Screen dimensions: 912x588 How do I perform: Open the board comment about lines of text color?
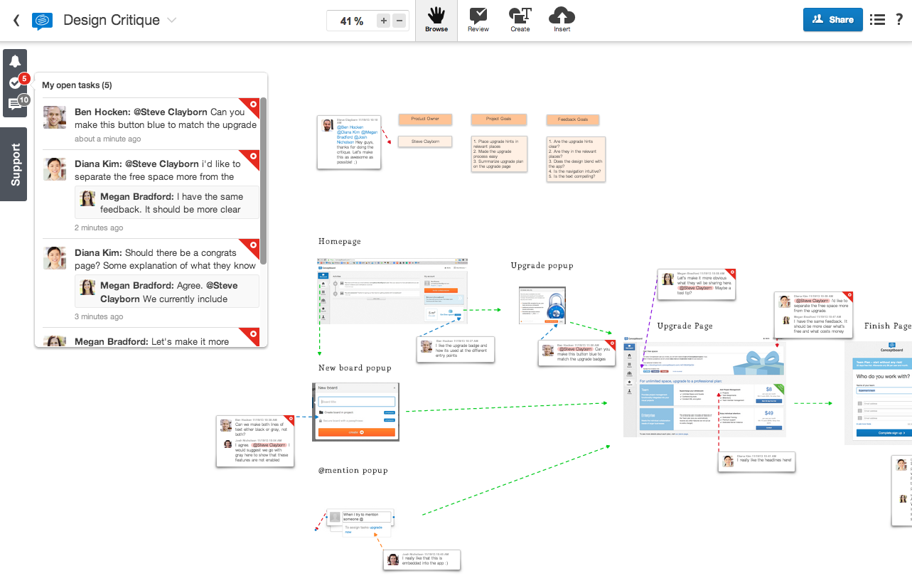point(256,441)
